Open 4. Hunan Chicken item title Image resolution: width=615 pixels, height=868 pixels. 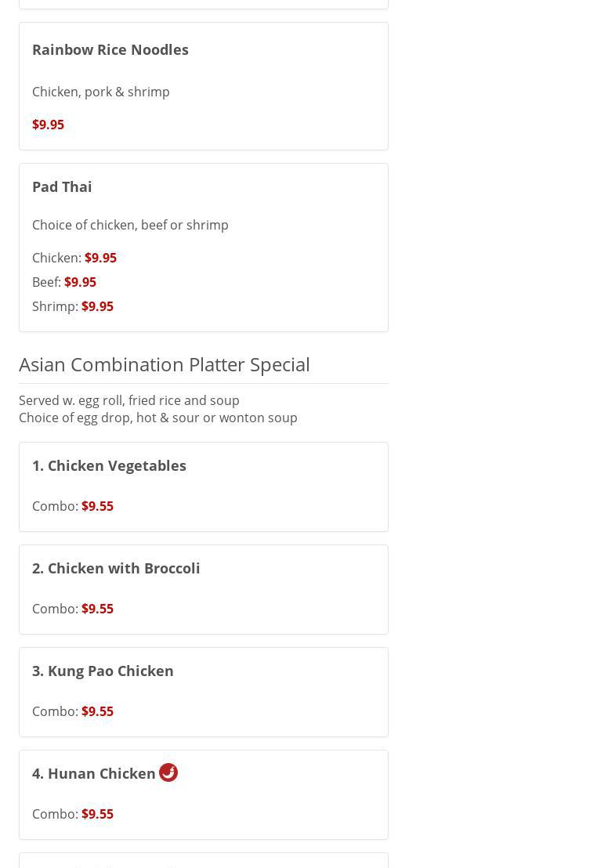[x=94, y=773]
